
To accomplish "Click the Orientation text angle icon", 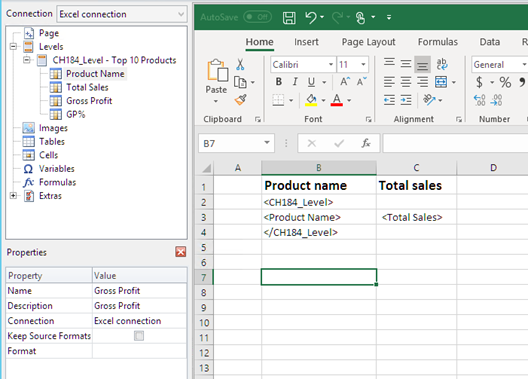I will click(429, 100).
